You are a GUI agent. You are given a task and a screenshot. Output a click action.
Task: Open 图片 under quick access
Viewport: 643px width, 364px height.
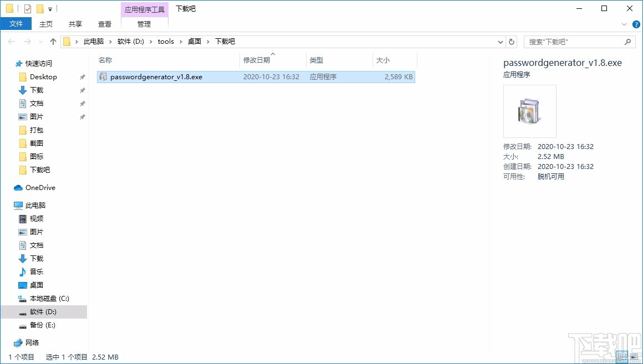(36, 116)
